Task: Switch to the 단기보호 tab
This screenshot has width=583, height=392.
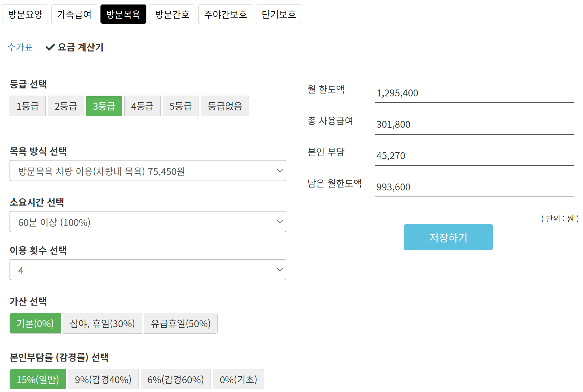Action: point(279,14)
